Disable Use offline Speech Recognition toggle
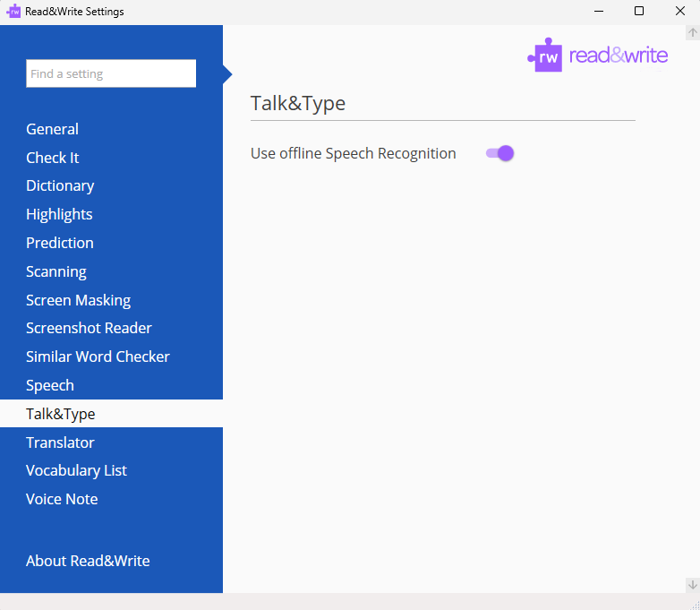Image resolution: width=700 pixels, height=610 pixels. [500, 153]
